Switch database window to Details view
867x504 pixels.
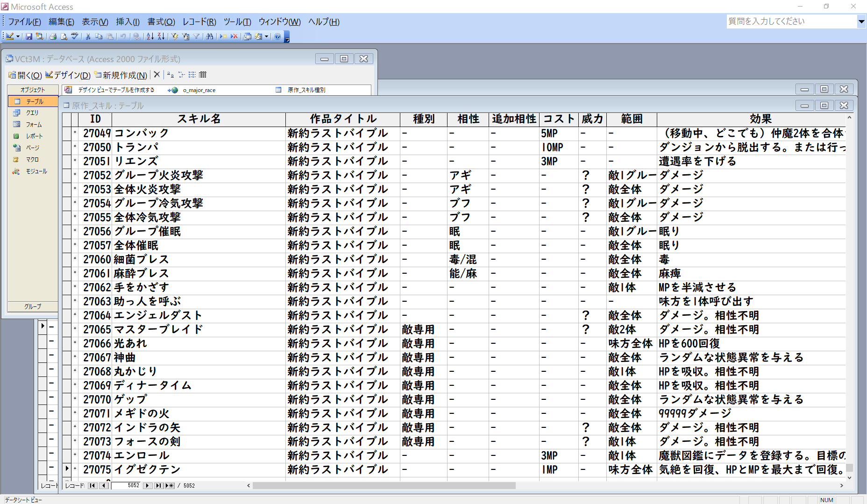pos(203,75)
